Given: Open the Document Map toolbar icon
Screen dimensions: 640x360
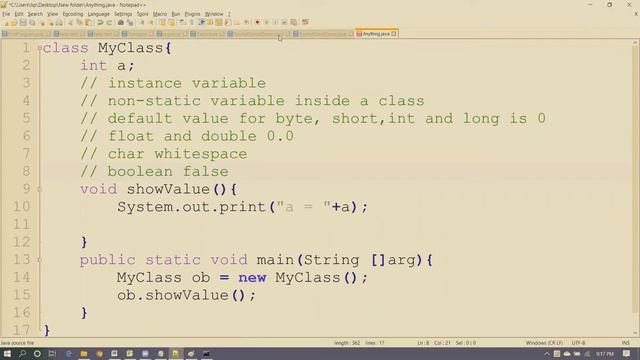Looking at the screenshot, I should [219, 22].
